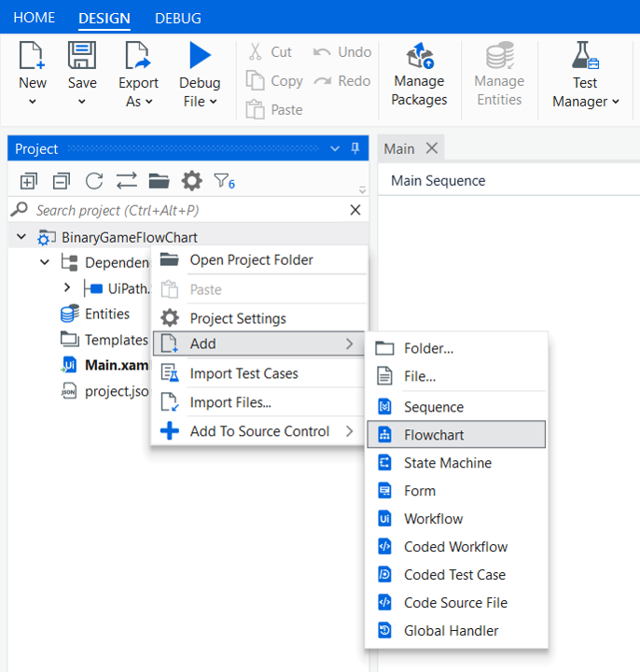The height and width of the screenshot is (672, 640).
Task: Run the workflow with Debug File play icon
Action: (200, 55)
